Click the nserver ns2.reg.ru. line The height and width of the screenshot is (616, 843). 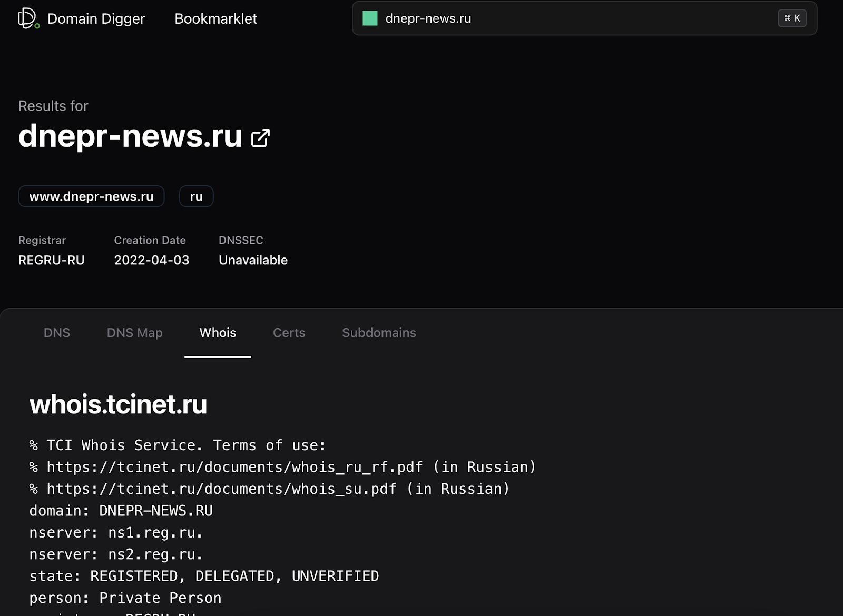point(116,554)
